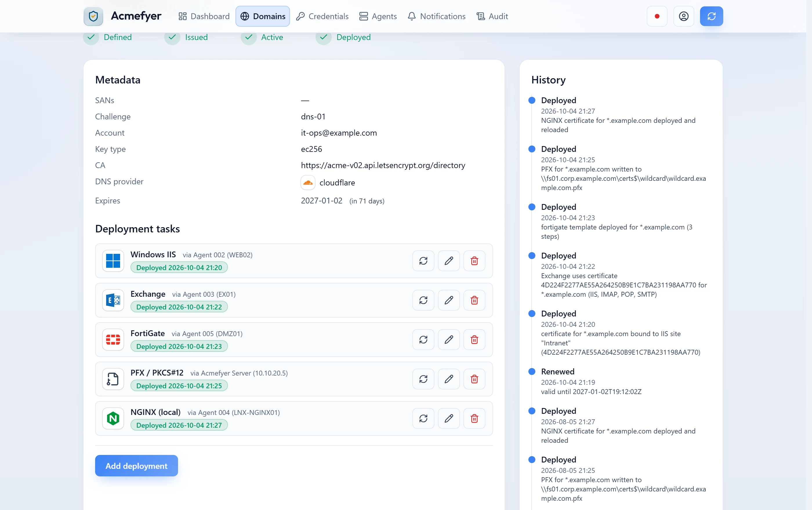Redeploy the Exchange deployment task
812x510 pixels.
point(423,300)
